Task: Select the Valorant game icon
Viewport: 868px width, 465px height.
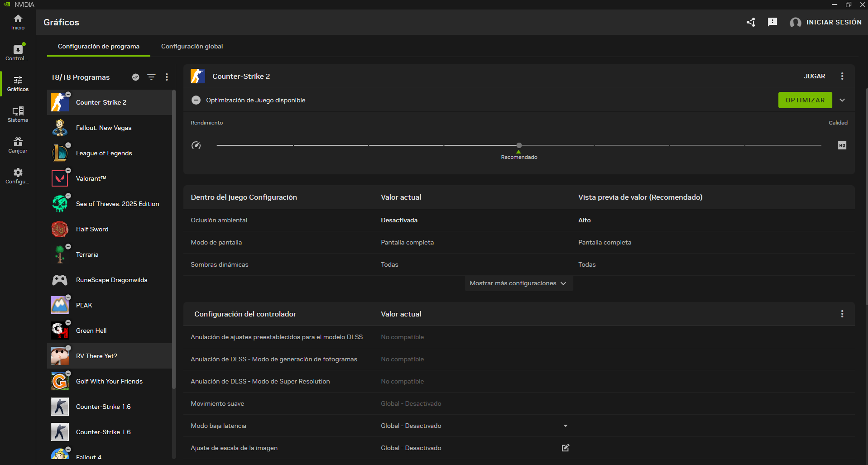Action: [x=60, y=178]
